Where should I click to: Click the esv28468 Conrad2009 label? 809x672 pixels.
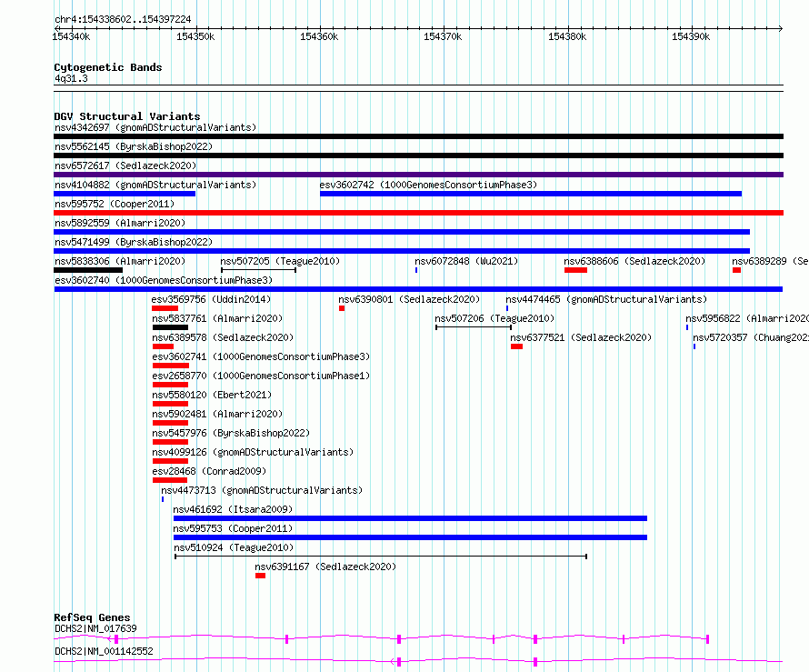coord(209,471)
